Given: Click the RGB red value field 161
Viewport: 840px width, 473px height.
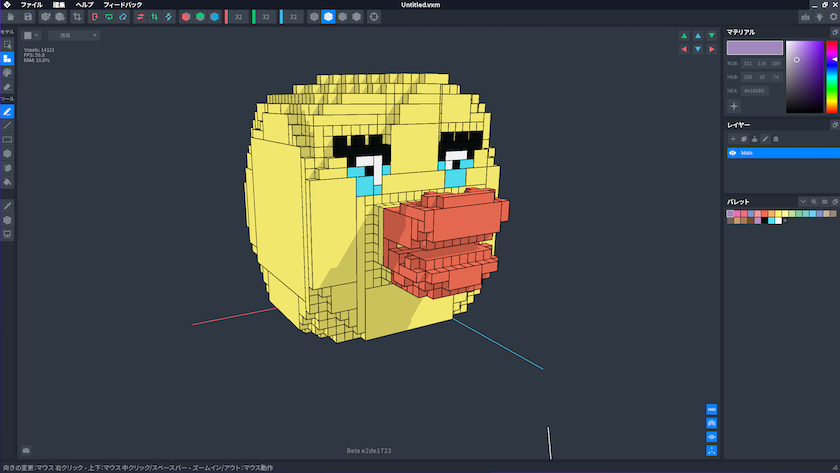Looking at the screenshot, I should (x=747, y=63).
